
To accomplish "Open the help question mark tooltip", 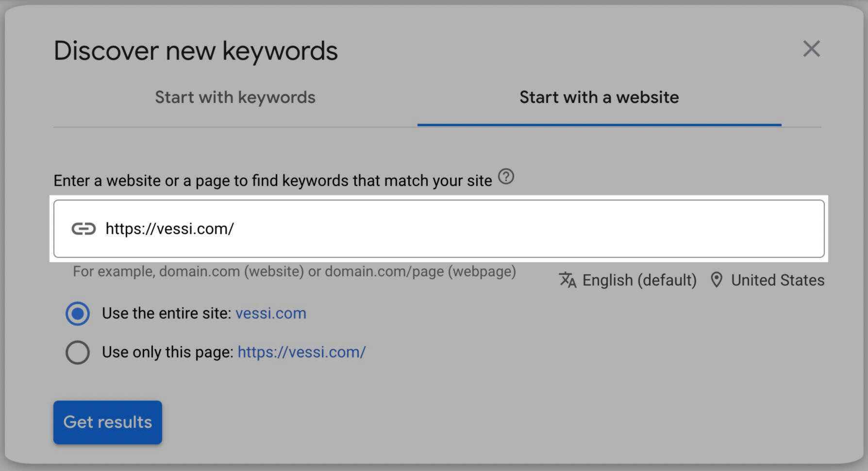I will click(506, 176).
